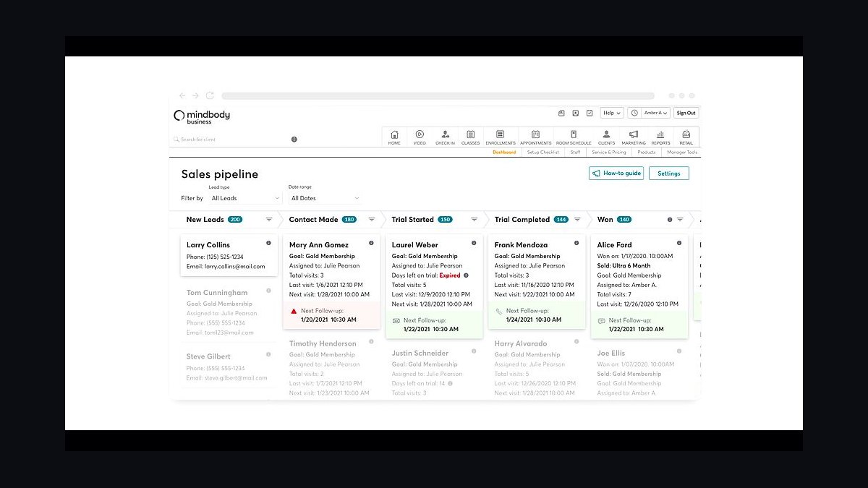This screenshot has width=868, height=488.
Task: Switch to the Setup Checklist tab
Action: click(x=542, y=153)
